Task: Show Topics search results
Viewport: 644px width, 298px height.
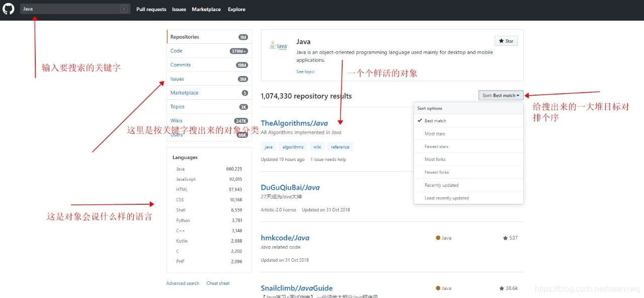Action: (209, 107)
